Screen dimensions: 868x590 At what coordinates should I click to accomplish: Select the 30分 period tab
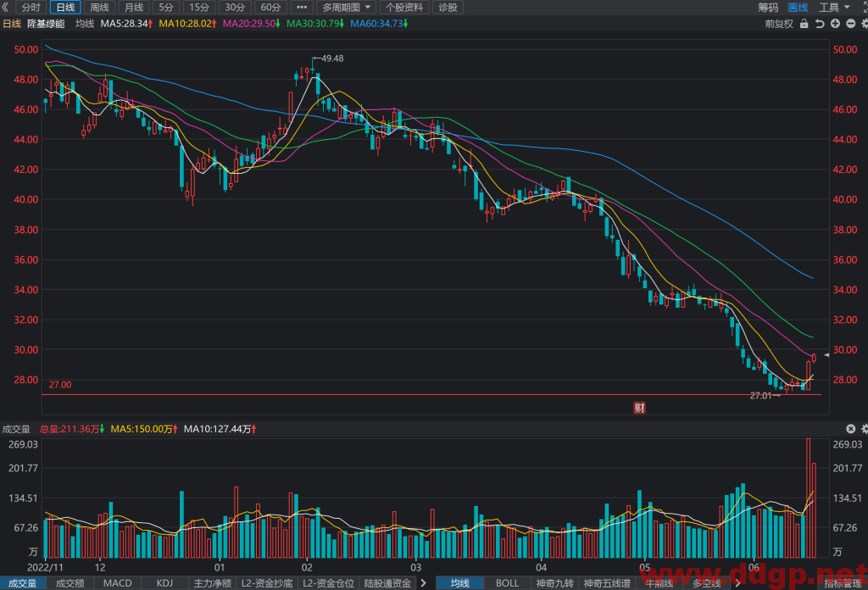tap(235, 7)
